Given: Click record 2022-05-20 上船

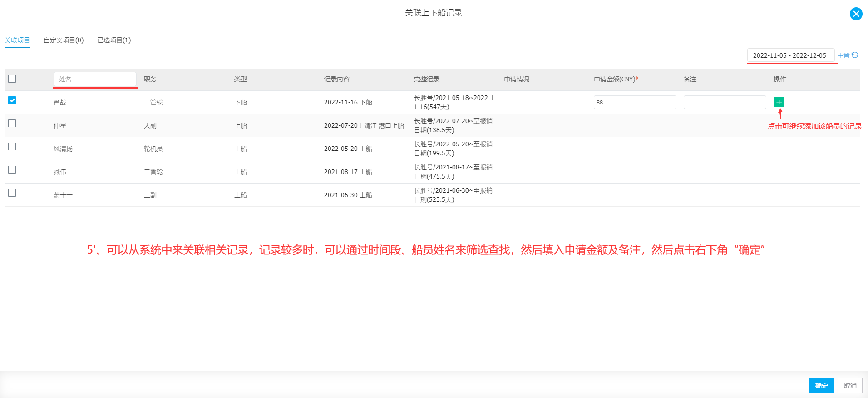Looking at the screenshot, I should 348,149.
